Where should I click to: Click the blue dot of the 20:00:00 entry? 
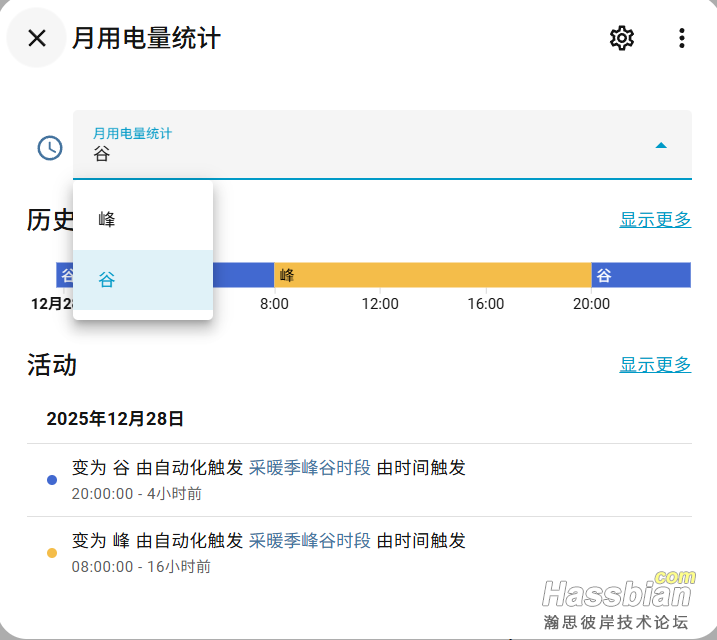tap(52, 480)
